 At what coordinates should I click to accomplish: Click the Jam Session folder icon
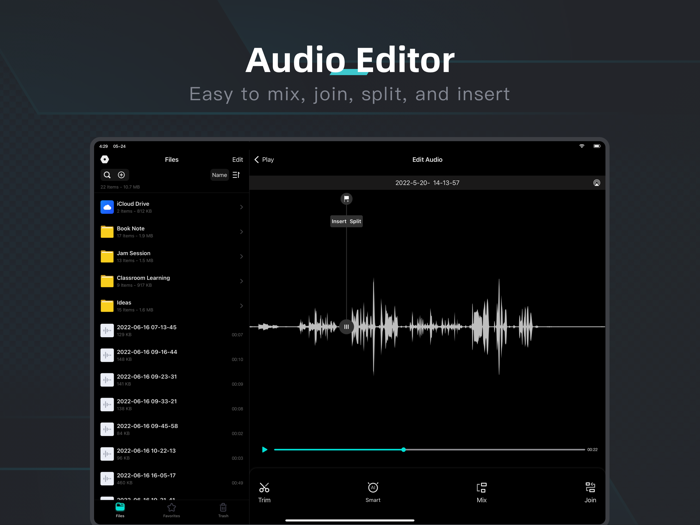click(x=107, y=256)
